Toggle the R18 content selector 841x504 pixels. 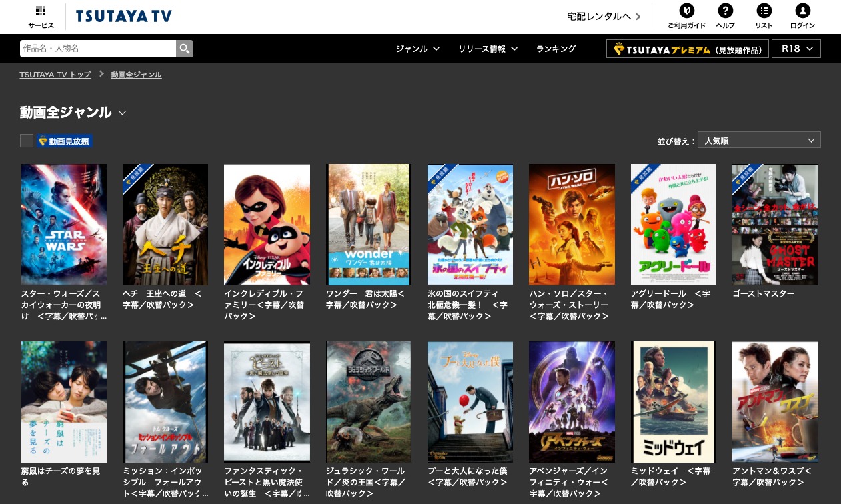(x=796, y=49)
